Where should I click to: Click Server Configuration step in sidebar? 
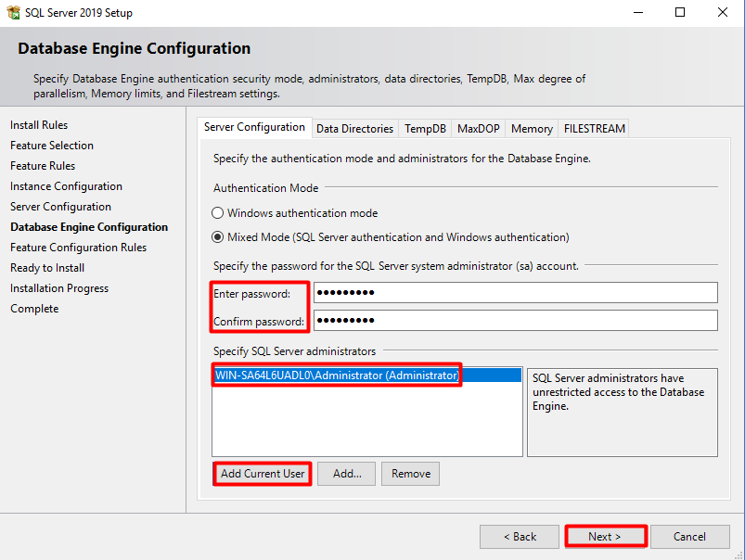click(60, 207)
